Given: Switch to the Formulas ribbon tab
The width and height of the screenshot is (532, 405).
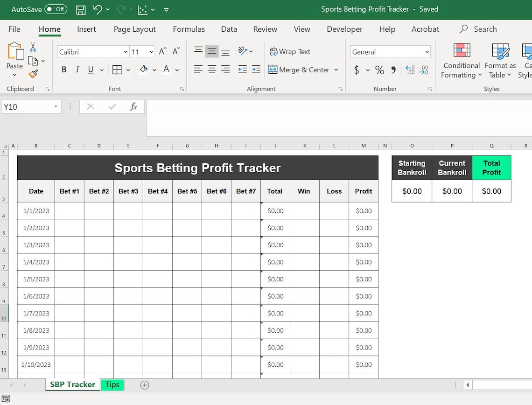Looking at the screenshot, I should pos(189,29).
